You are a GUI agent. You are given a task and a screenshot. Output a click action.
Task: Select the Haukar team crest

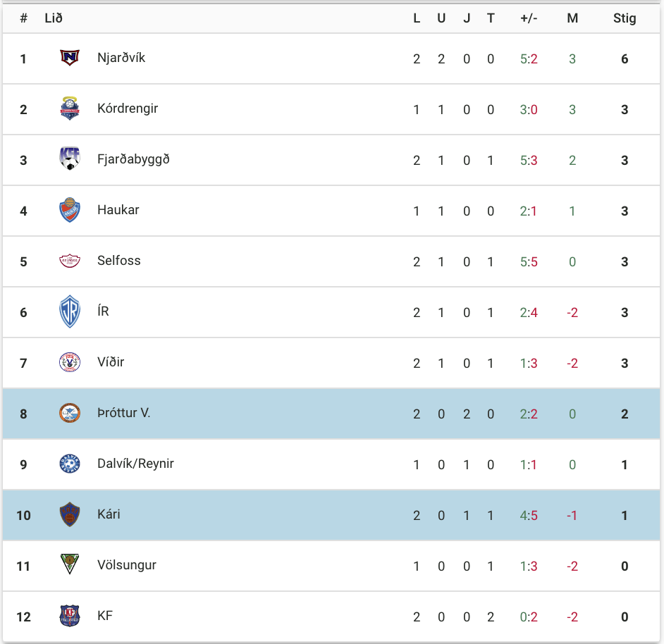pos(70,210)
